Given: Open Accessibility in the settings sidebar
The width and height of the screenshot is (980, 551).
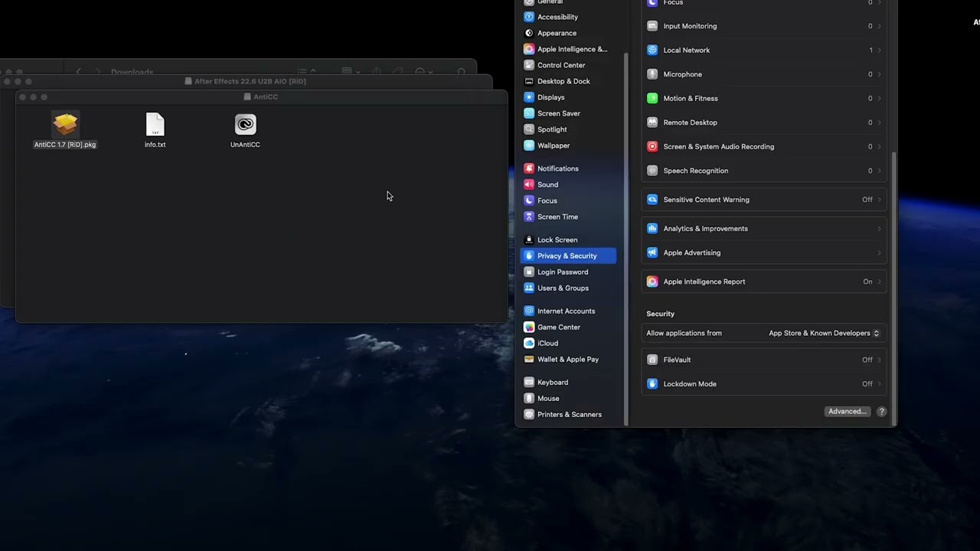Looking at the screenshot, I should (557, 17).
